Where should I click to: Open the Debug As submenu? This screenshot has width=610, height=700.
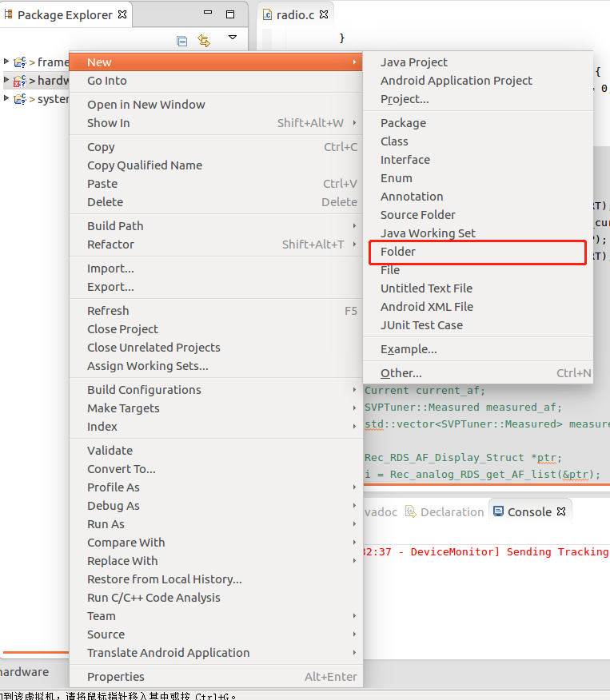[216, 505]
